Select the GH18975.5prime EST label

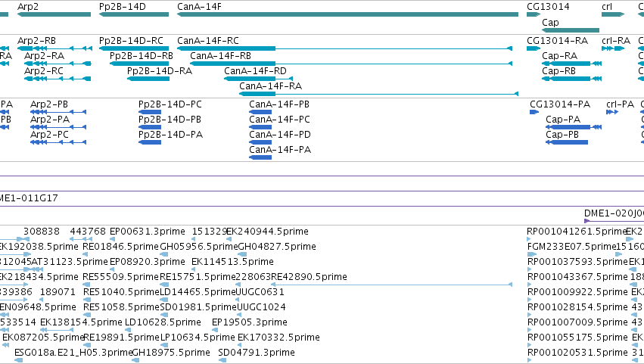pos(171,353)
